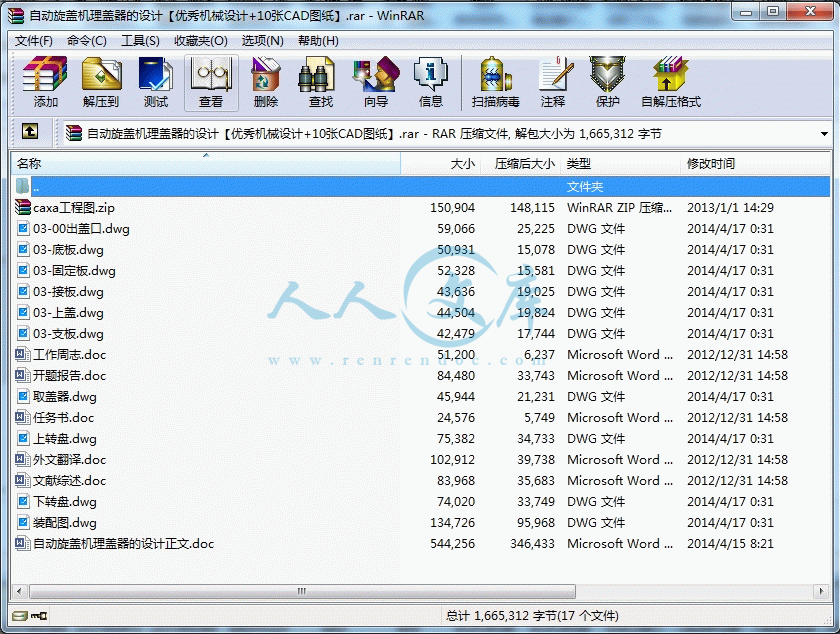Click the 文件夹 type cell in the '..' row

[585, 187]
